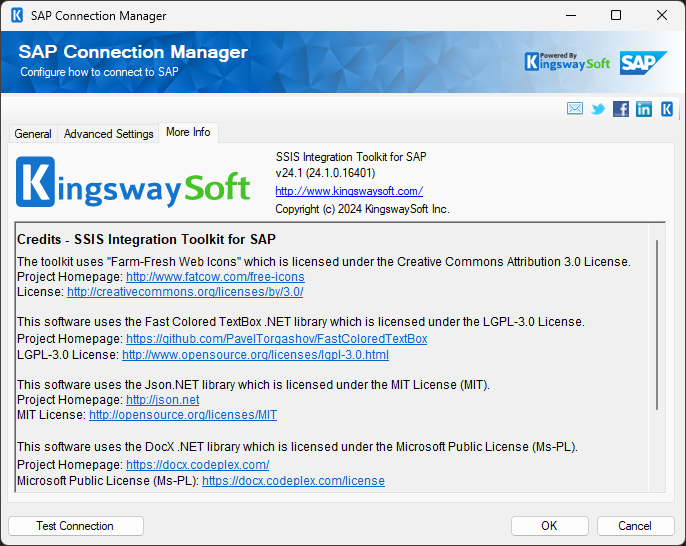Switch to the General tab
Image resolution: width=686 pixels, height=546 pixels.
point(33,134)
